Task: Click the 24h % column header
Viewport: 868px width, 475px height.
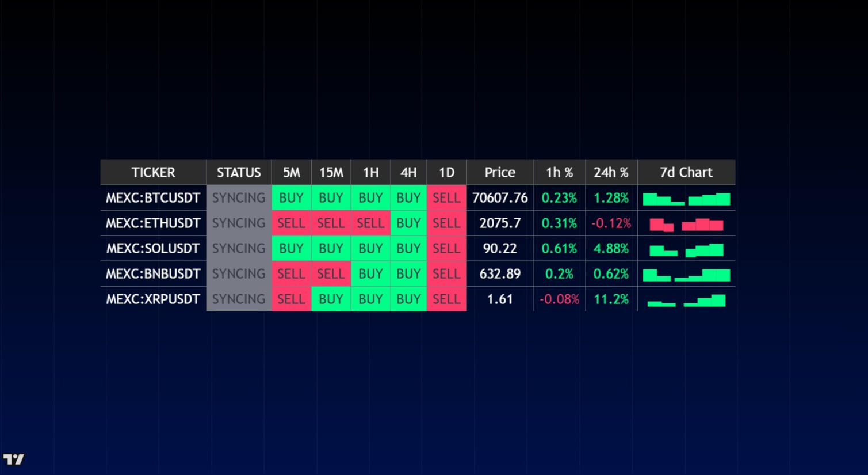Action: (611, 172)
